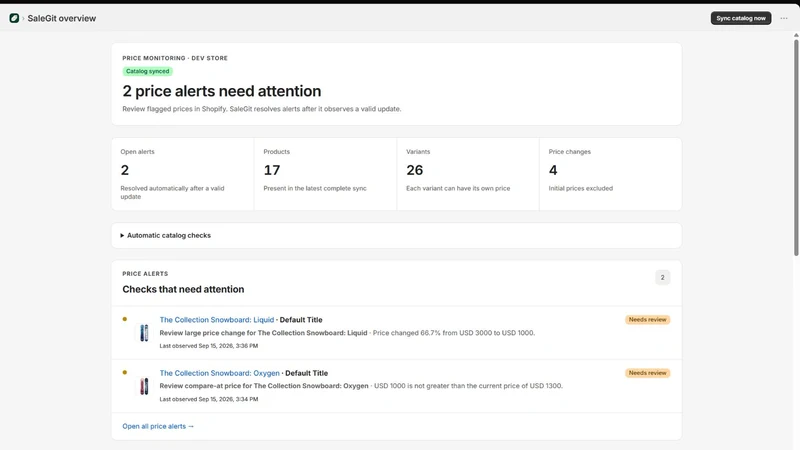Open The Collection Snowboard: Oxygen link

pos(219,373)
